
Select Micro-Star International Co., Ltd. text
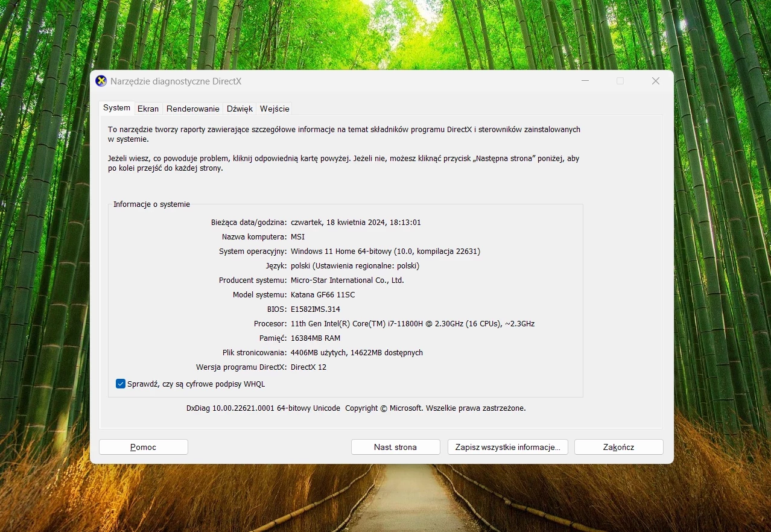tap(347, 280)
